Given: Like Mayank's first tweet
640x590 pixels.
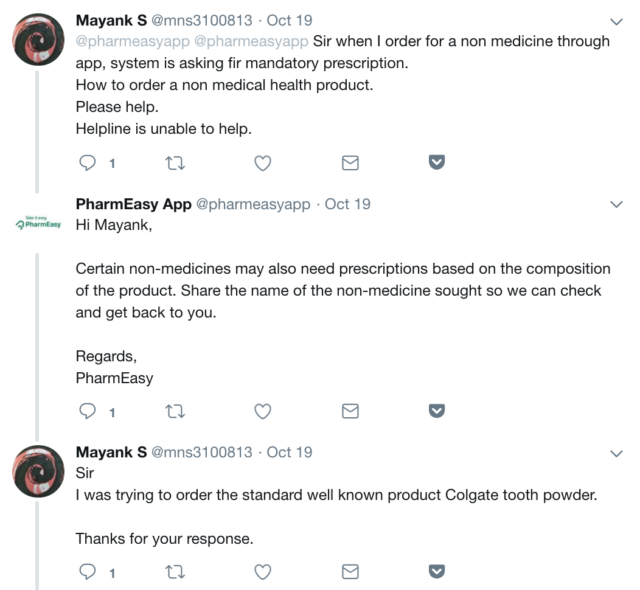Looking at the screenshot, I should [x=263, y=162].
